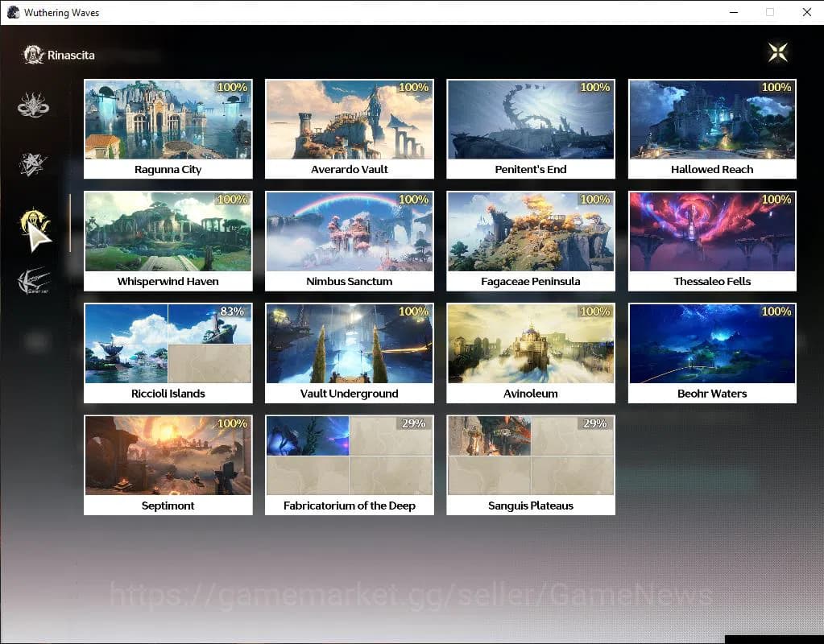
Task: Select the Sanguis Plateaus area card
Action: 530,464
